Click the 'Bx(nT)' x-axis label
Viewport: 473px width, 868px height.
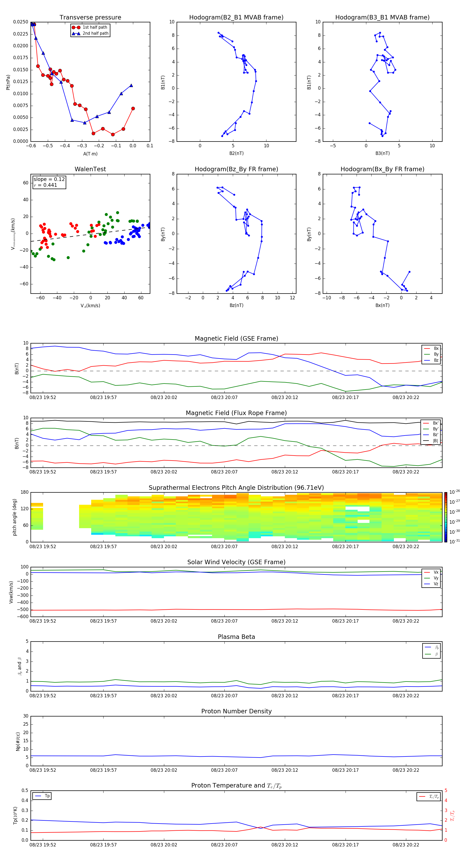(382, 305)
